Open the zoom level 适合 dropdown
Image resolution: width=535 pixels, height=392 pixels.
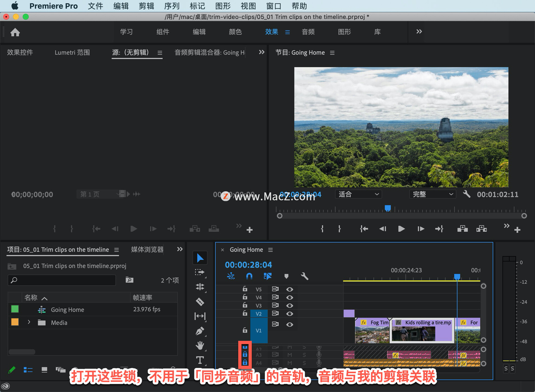coord(358,194)
